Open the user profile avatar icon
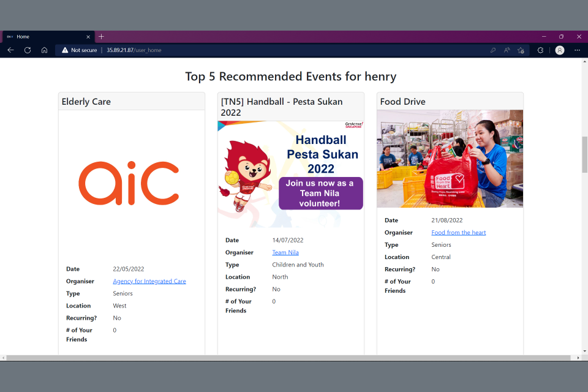Image resolution: width=588 pixels, height=392 pixels. (559, 50)
